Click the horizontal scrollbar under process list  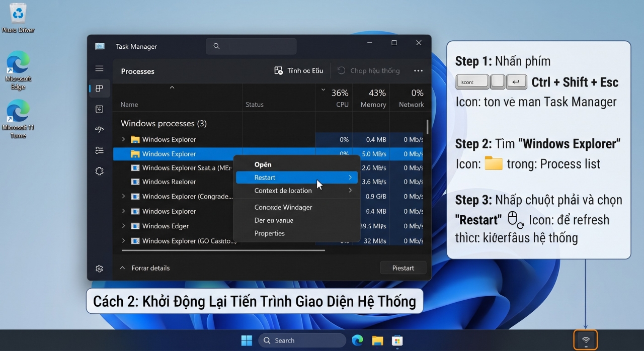pos(223,250)
